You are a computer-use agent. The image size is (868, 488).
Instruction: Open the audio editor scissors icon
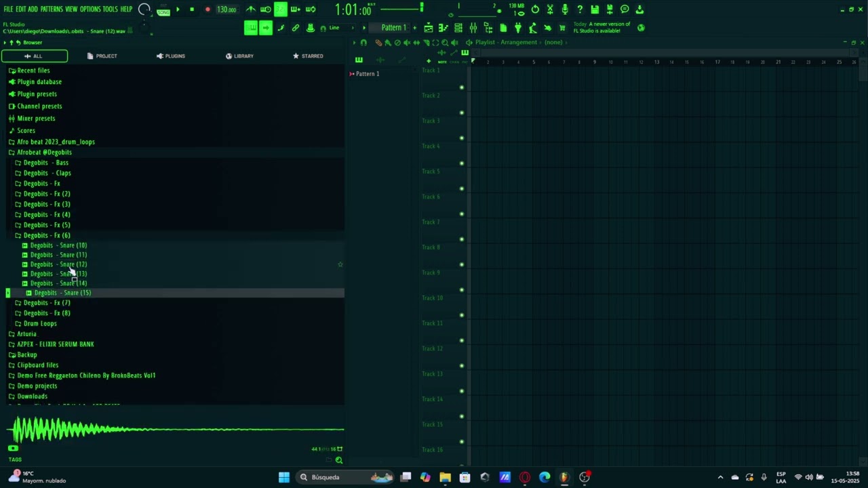coord(550,9)
